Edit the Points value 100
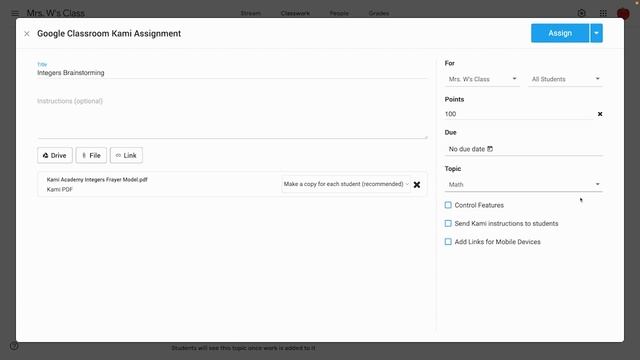This screenshot has height=360, width=640. [x=518, y=114]
